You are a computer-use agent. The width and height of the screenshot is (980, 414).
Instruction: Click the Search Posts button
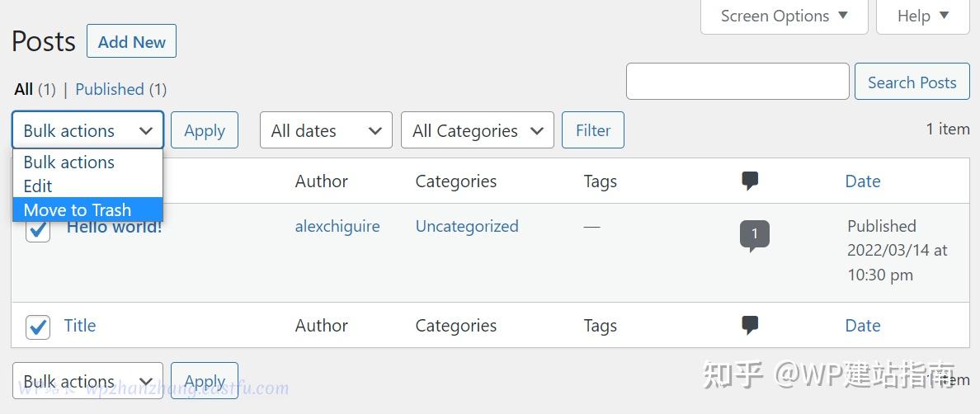[912, 82]
